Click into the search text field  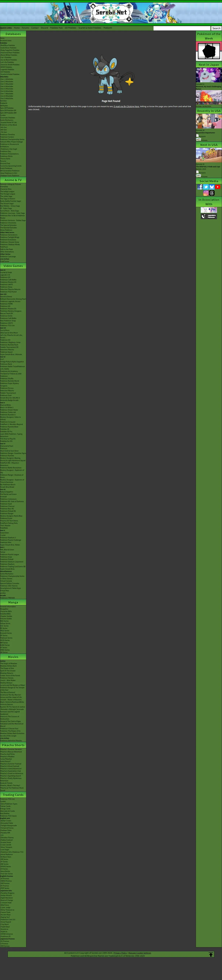(182, 28)
